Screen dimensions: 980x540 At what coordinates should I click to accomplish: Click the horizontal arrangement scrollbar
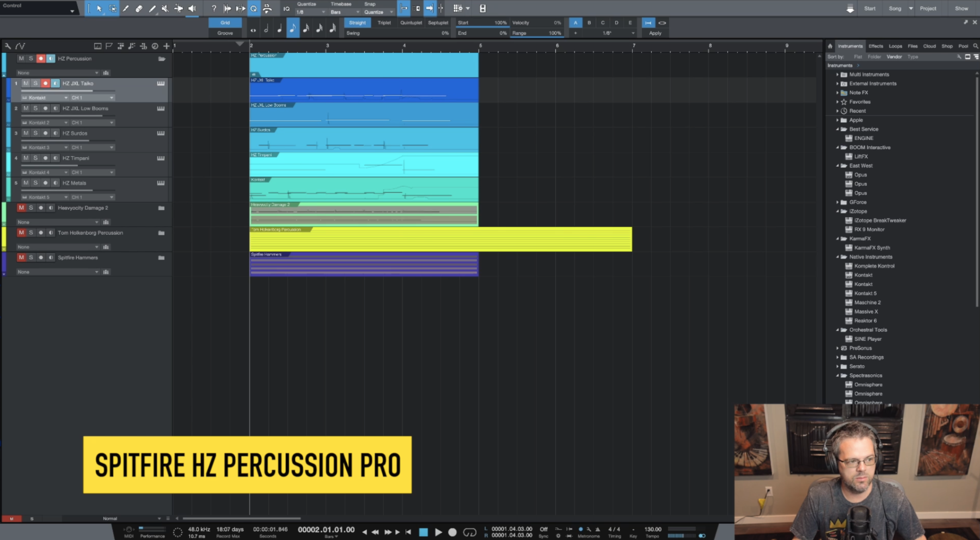pyautogui.click(x=242, y=518)
